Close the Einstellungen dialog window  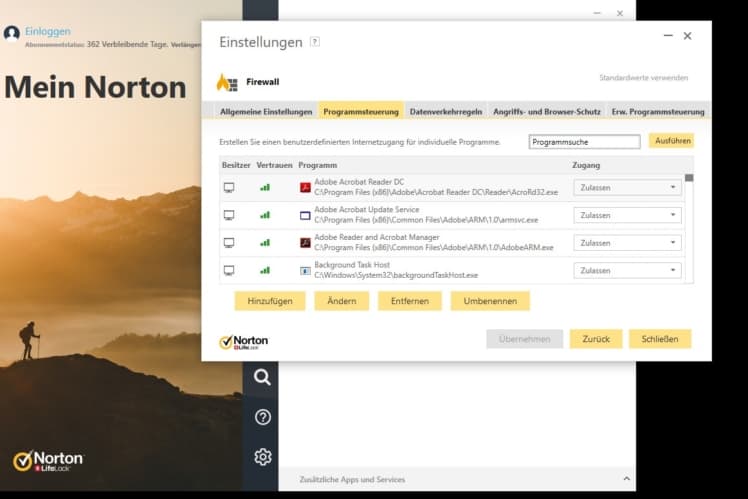pyautogui.click(x=687, y=36)
